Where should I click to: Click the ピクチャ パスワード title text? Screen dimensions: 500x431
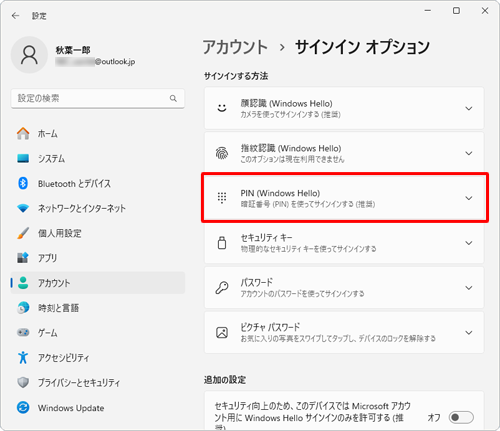pyautogui.click(x=270, y=327)
